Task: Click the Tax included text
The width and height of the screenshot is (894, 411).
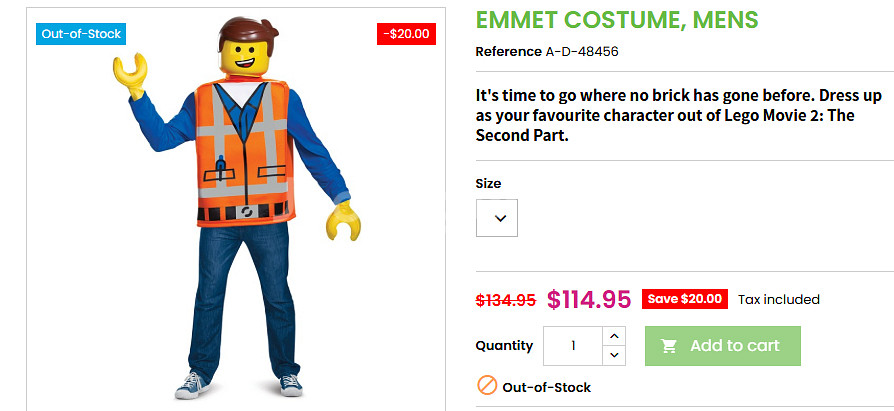Action: point(778,300)
